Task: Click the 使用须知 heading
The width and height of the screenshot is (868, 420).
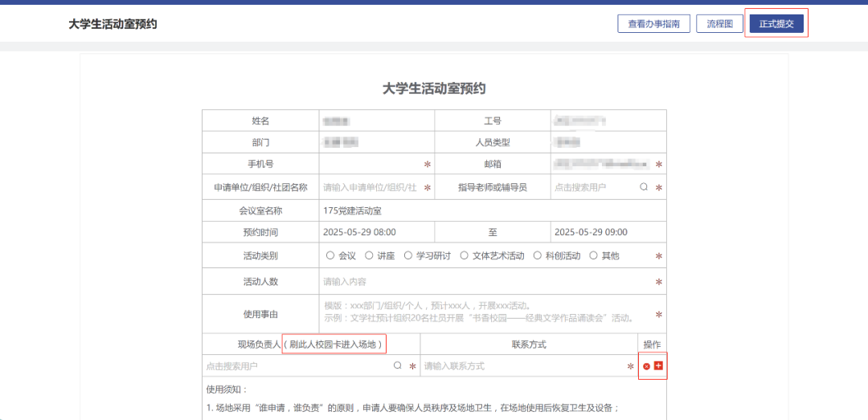Action: [x=227, y=389]
